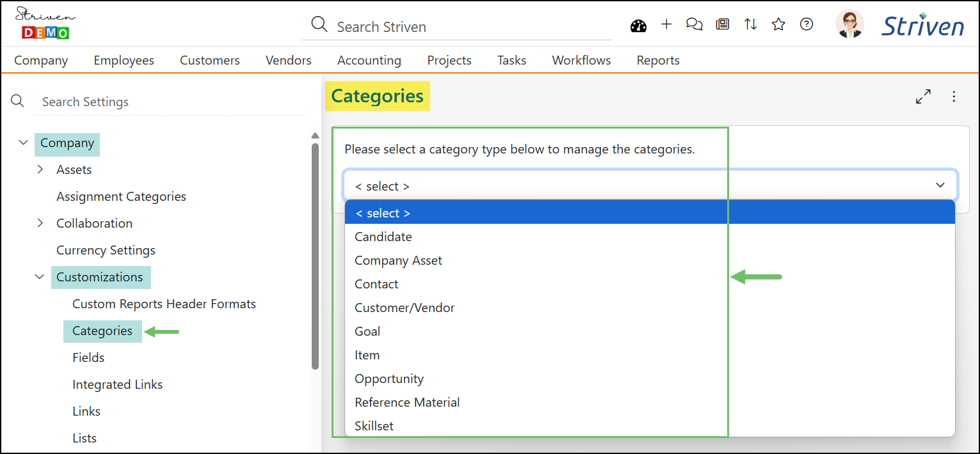The width and height of the screenshot is (980, 454).
Task: Click the Categories page heading
Action: tap(377, 96)
